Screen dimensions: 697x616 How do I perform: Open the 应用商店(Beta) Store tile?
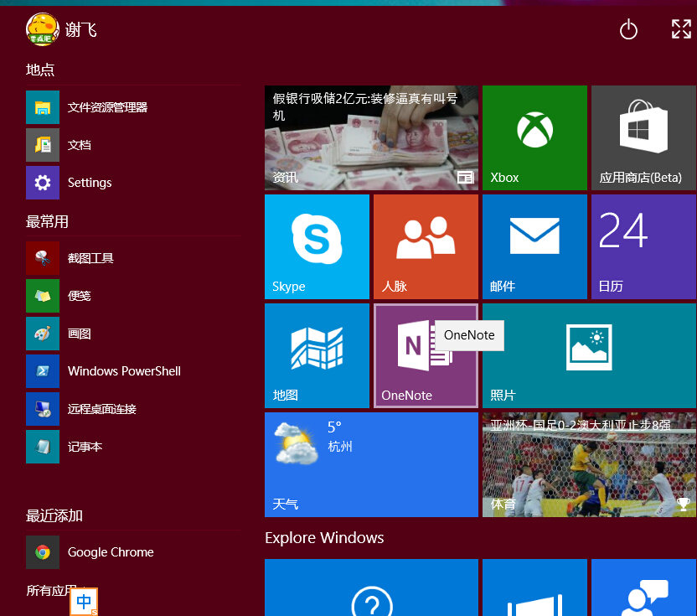point(643,138)
